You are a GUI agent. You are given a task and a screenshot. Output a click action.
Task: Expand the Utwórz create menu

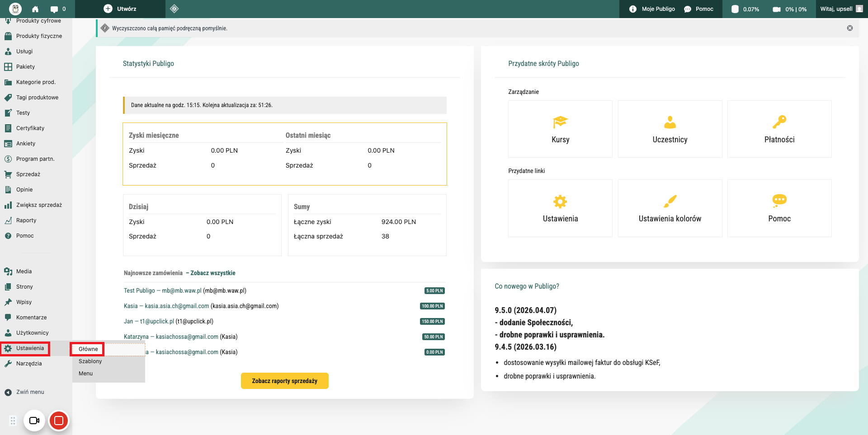(x=120, y=9)
